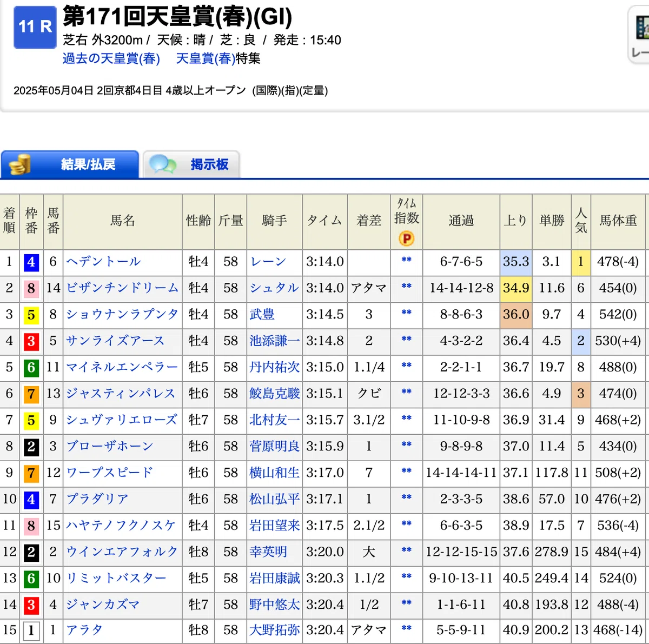Click the premium P icon in header
The height and width of the screenshot is (644, 649).
click(x=406, y=238)
